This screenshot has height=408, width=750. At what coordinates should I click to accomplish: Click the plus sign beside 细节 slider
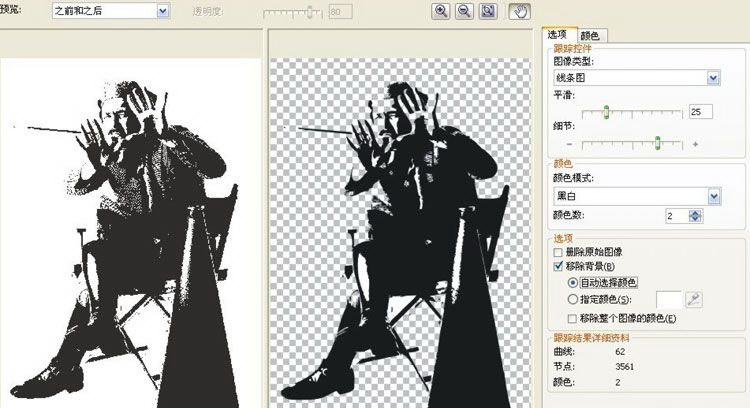point(695,143)
